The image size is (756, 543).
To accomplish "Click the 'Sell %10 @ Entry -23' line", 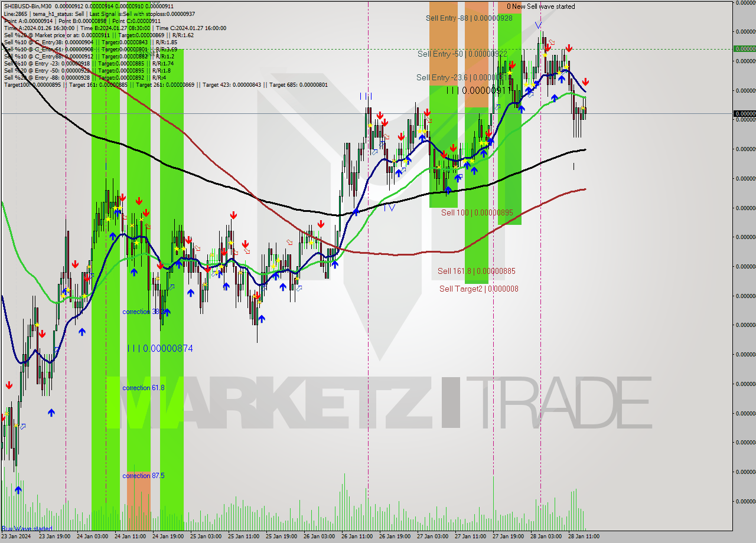I will pos(89,63).
